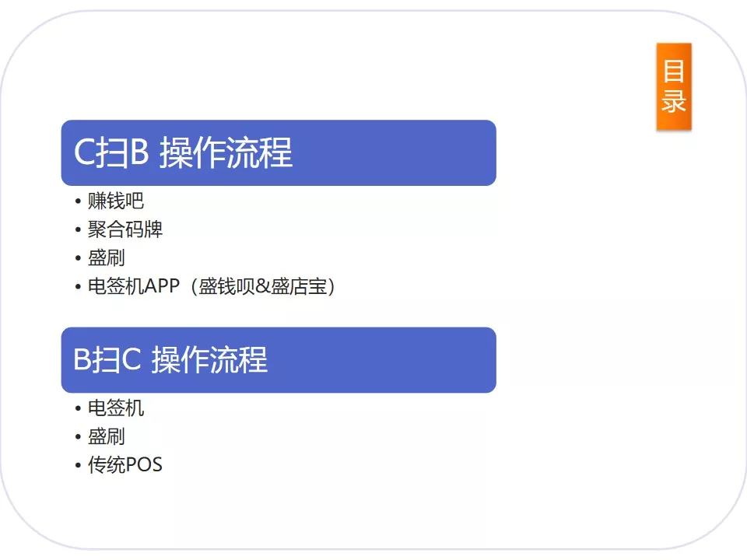Click the 盛店宝 text in parentheses
Image resolution: width=747 pixels, height=560 pixels.
[x=299, y=286]
